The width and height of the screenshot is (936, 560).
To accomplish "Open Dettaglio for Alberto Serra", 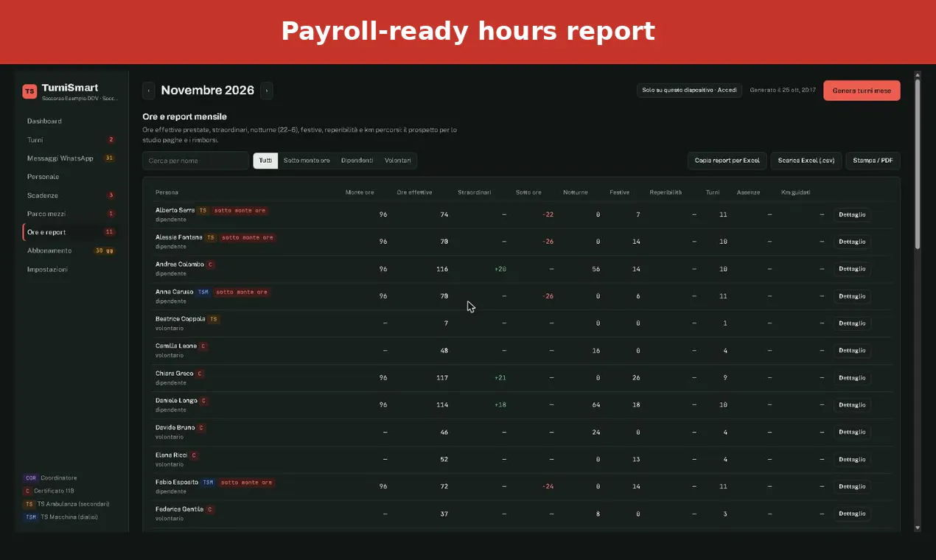I will pos(852,215).
